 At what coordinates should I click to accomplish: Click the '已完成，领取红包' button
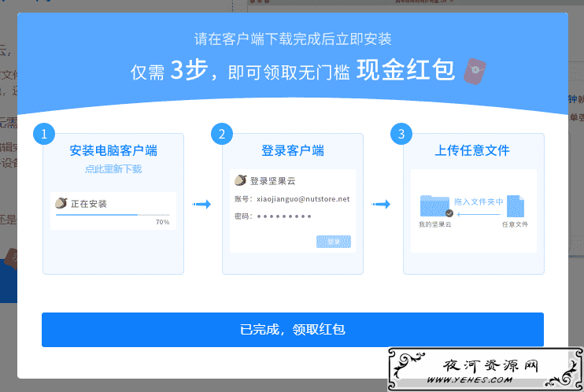pos(292,329)
